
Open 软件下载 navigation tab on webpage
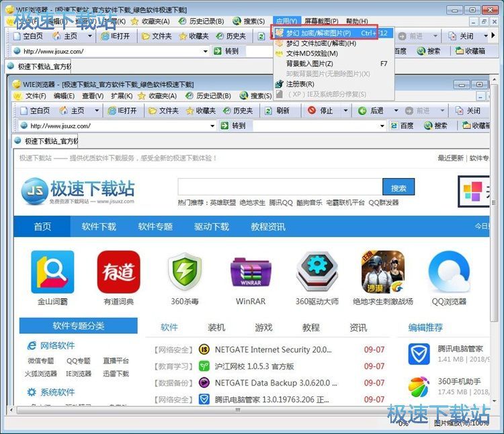[x=99, y=226]
